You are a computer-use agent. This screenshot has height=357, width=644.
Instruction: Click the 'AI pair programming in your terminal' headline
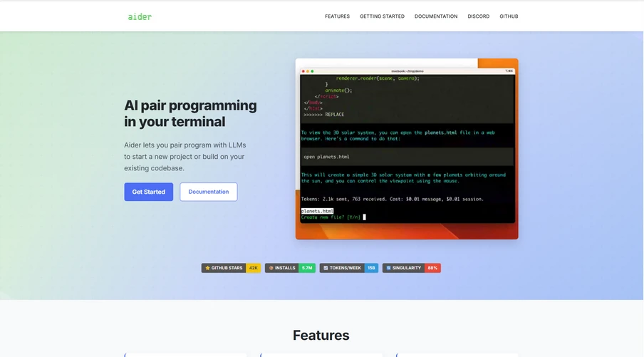point(191,113)
